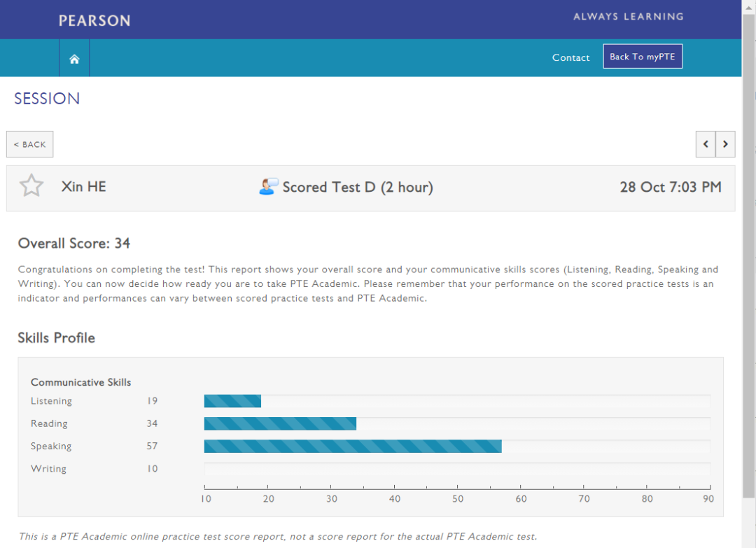The image size is (756, 548).
Task: Click the axis label 90 on the chart
Action: pos(708,499)
